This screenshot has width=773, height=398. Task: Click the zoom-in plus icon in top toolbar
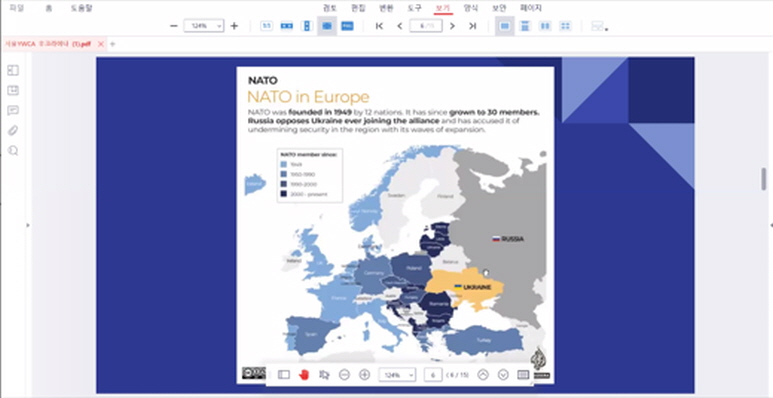pos(234,26)
